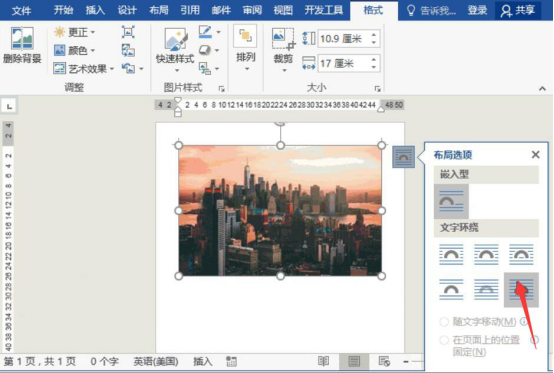The image size is (554, 373).
Task: Close the Layout Options (布局选项) panel
Action: pyautogui.click(x=535, y=154)
